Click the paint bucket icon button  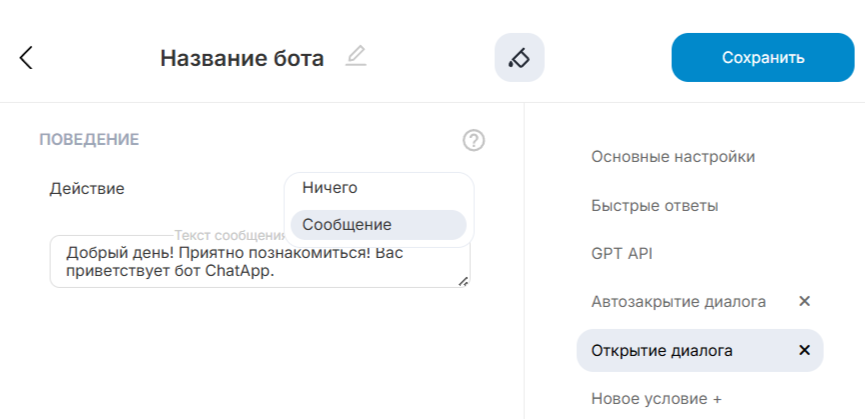(x=519, y=58)
